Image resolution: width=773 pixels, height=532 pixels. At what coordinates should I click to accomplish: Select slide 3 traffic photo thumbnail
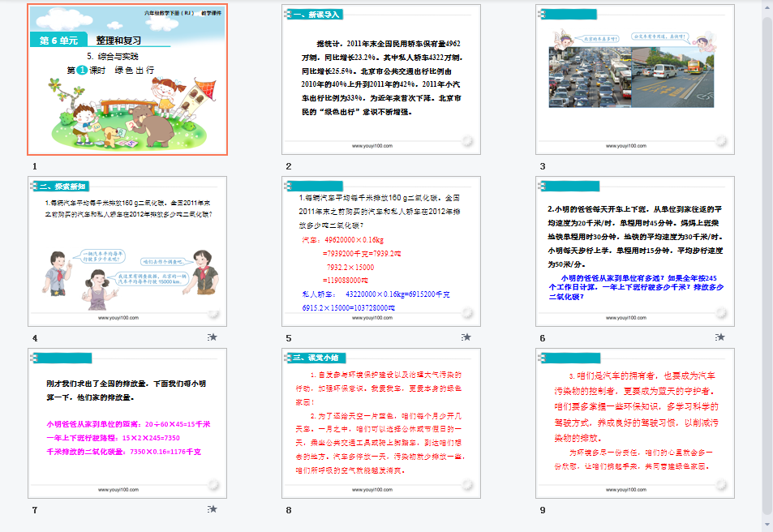click(x=635, y=79)
